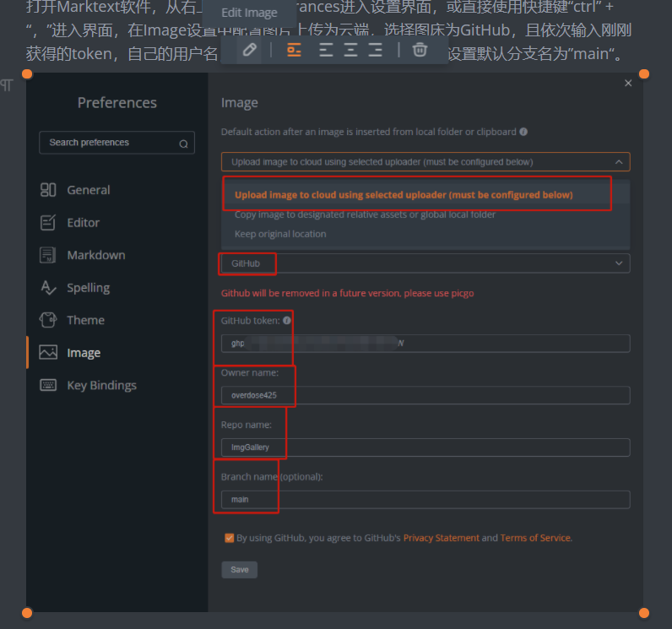
Task: Click the Preferences heading text
Action: point(117,103)
